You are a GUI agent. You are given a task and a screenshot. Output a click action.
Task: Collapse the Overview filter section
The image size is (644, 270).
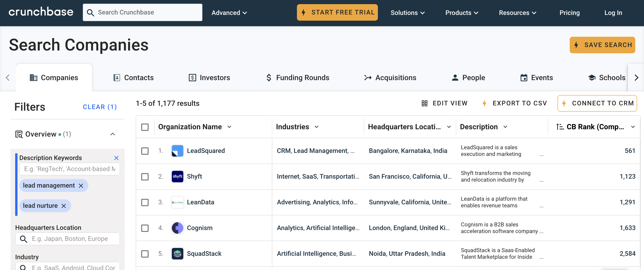coord(113,134)
